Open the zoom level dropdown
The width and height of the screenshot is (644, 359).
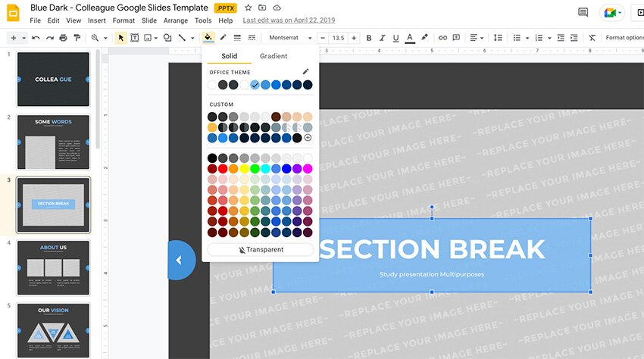98,37
